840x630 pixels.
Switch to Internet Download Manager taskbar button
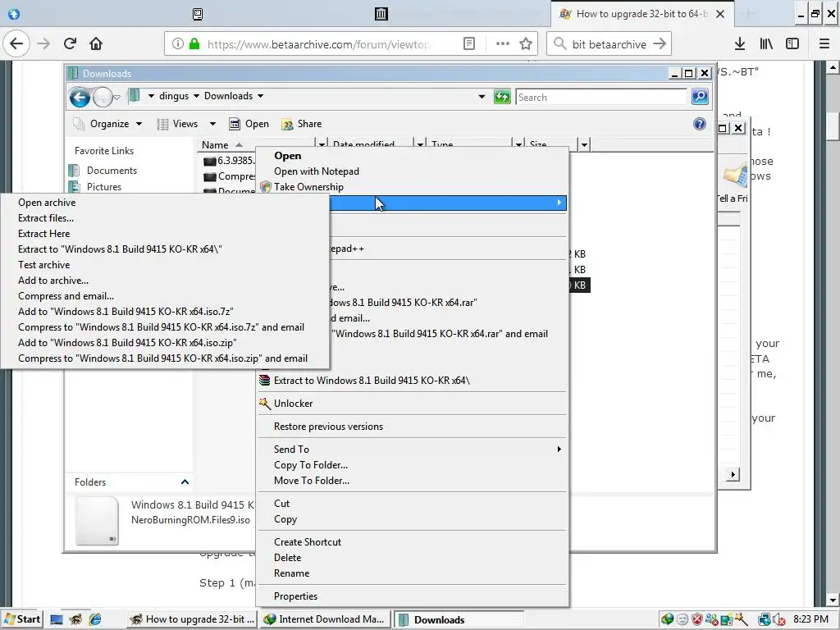[x=325, y=619]
